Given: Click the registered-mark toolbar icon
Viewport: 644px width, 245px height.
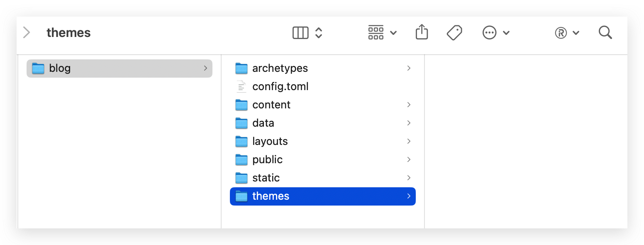Looking at the screenshot, I should pyautogui.click(x=561, y=33).
